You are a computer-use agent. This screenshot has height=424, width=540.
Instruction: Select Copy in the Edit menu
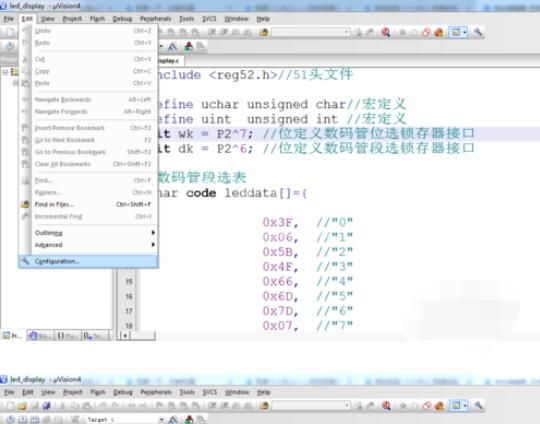tap(88, 71)
